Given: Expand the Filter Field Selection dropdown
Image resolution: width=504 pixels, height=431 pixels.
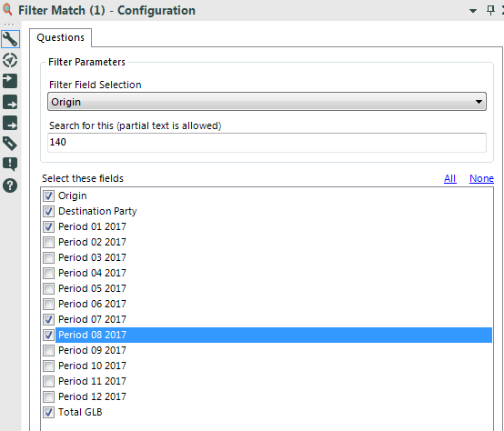Looking at the screenshot, I should click(x=267, y=102).
